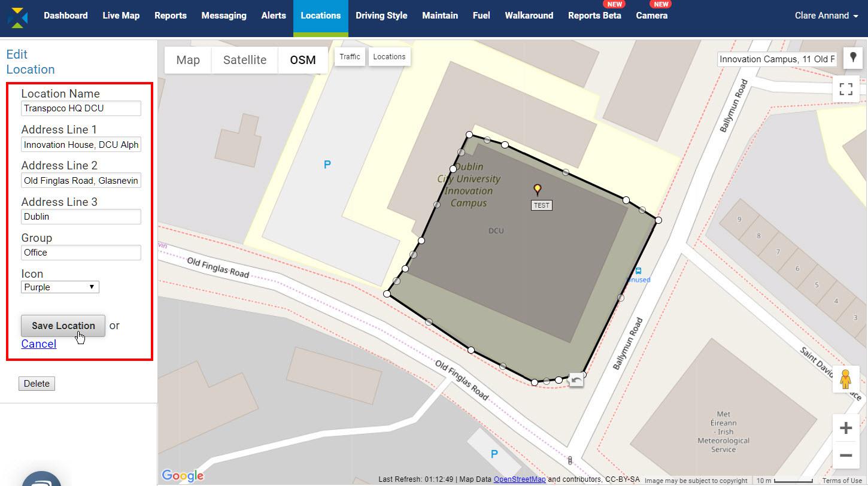The width and height of the screenshot is (868, 486).
Task: Open the Walkaround section
Action: (x=529, y=16)
